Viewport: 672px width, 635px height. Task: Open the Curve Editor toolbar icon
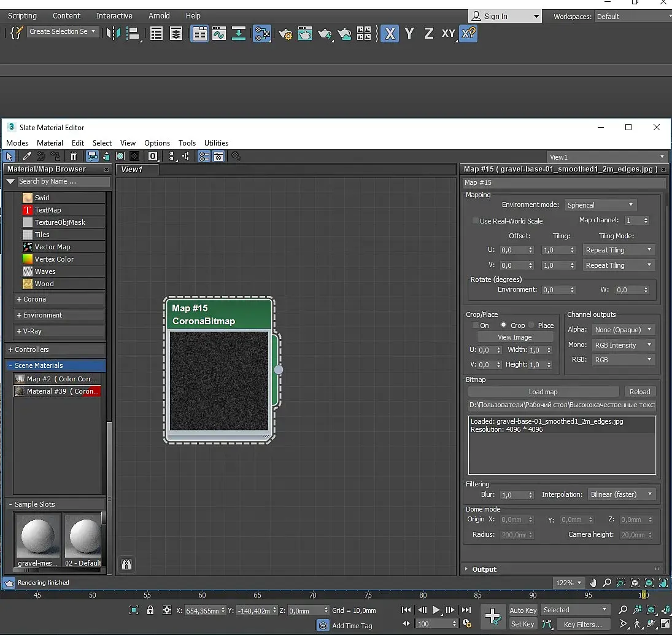219,34
